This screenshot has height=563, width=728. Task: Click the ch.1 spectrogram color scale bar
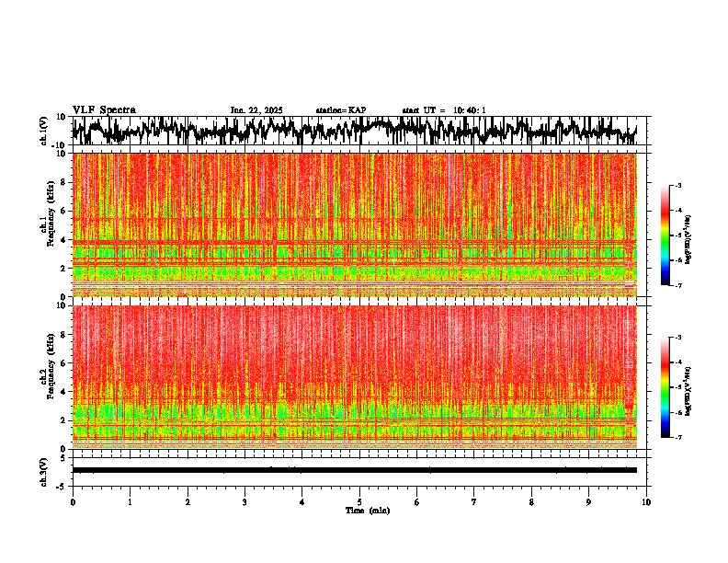(665, 236)
